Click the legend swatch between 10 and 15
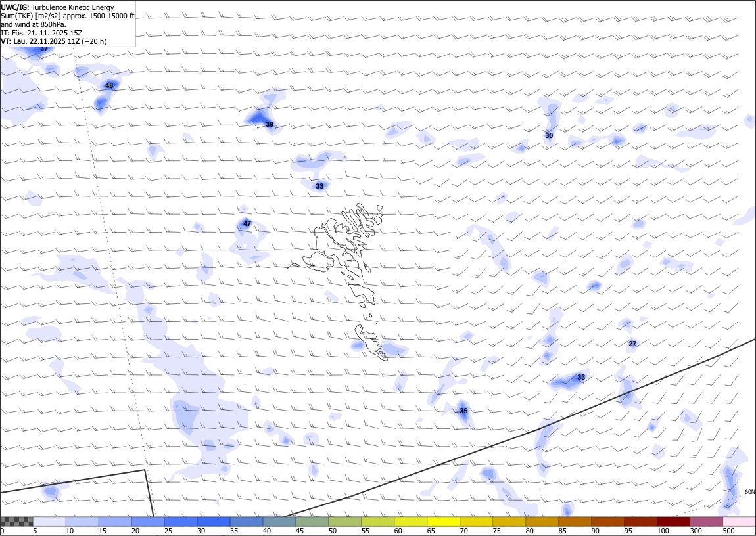The image size is (756, 536). coord(82,521)
